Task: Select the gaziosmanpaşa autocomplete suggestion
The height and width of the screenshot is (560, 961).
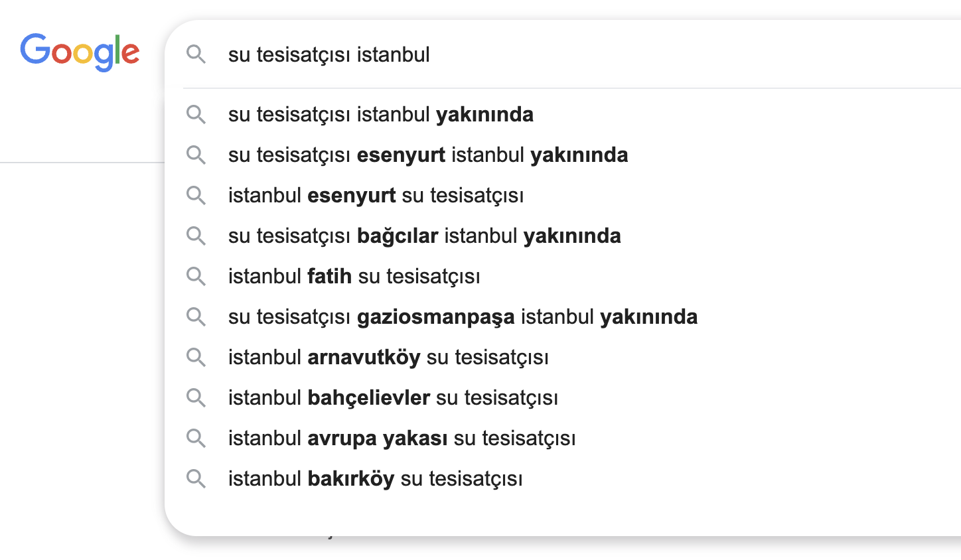Action: point(463,316)
